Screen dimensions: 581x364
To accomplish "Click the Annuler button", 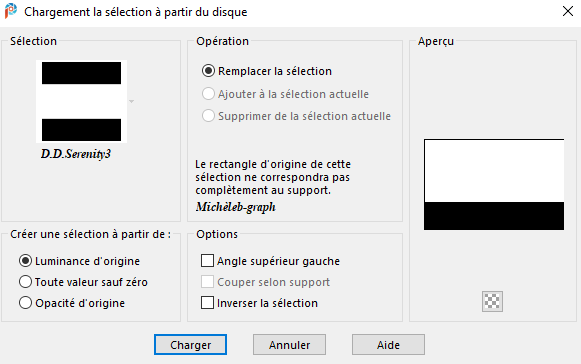I will click(x=289, y=345).
